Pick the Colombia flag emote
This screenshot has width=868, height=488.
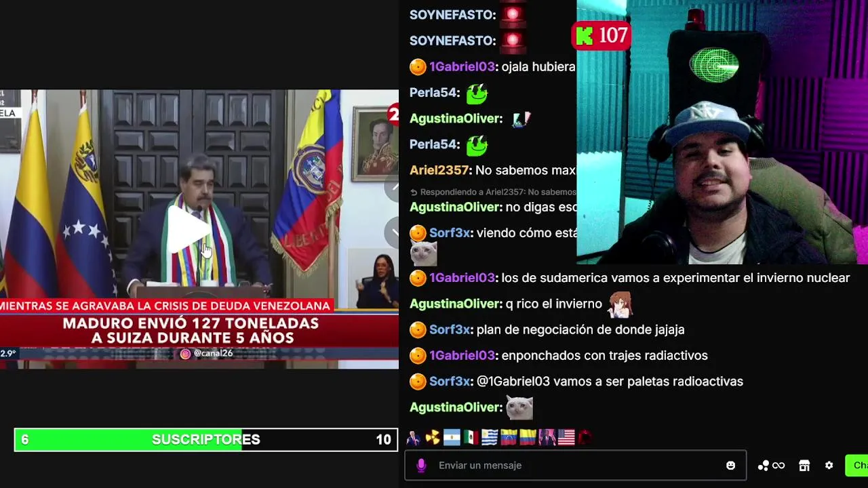[528, 438]
